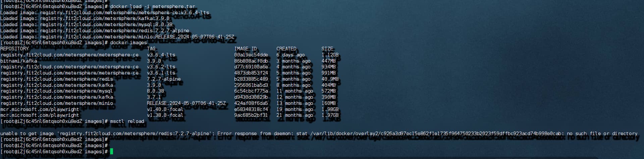644x159 pixels.
Task: Select the 7.2.7-alpine tag in the table
Action: tap(164, 79)
